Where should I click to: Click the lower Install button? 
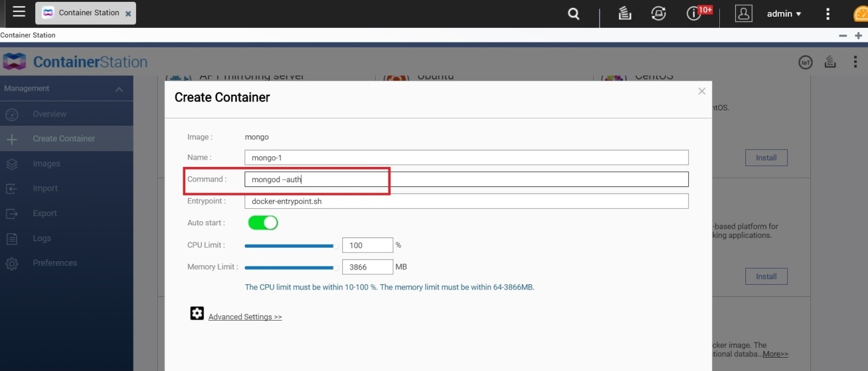click(766, 276)
